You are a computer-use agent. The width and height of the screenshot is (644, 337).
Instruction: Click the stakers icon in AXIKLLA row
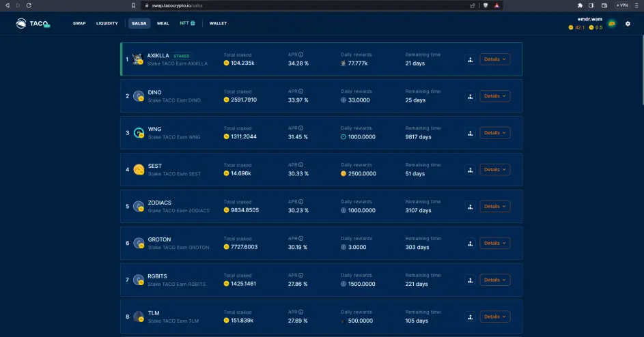[x=471, y=59]
